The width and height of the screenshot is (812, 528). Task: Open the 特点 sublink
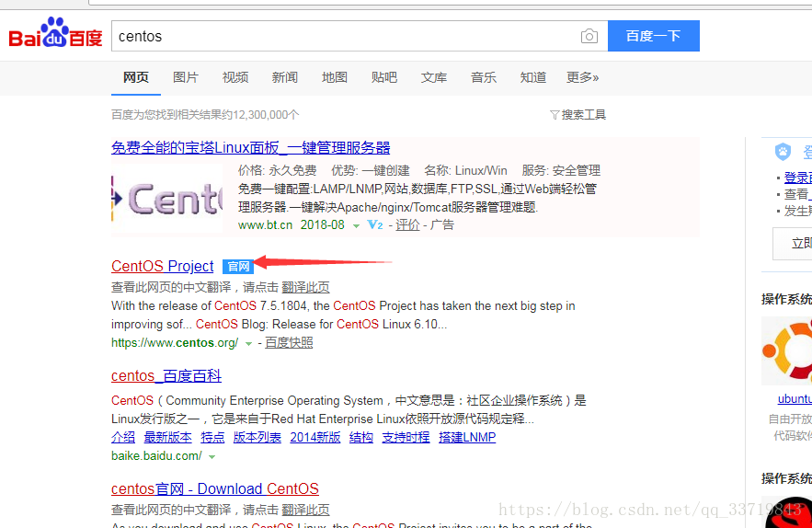pos(212,437)
